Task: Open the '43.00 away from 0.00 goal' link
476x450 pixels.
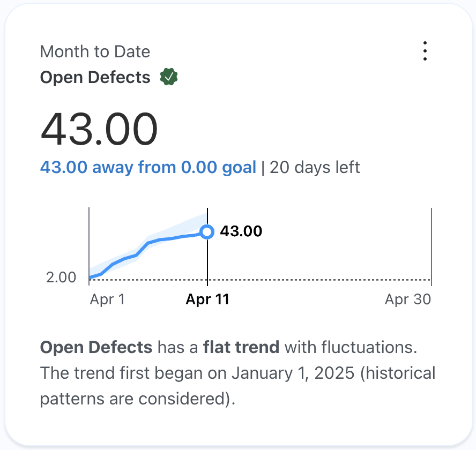Action: [148, 167]
